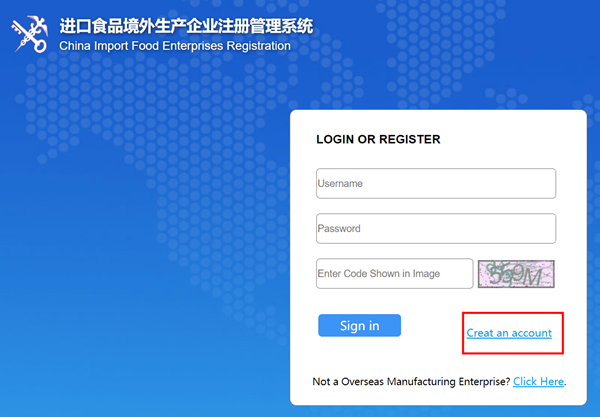Click the 'China Import Food Enterprises Registration' subtitle

coord(175,46)
